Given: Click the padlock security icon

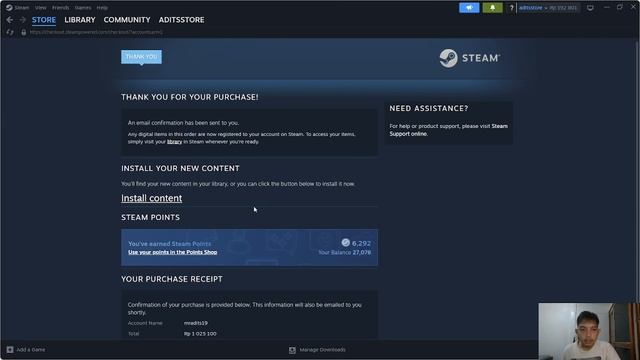Looking at the screenshot, I should (x=24, y=32).
